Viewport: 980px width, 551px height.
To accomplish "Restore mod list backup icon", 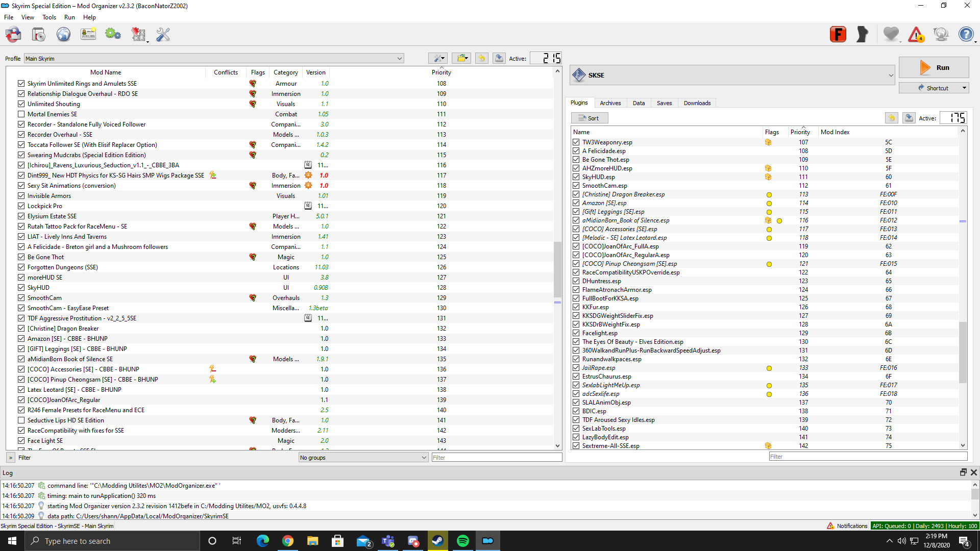I will click(x=482, y=58).
